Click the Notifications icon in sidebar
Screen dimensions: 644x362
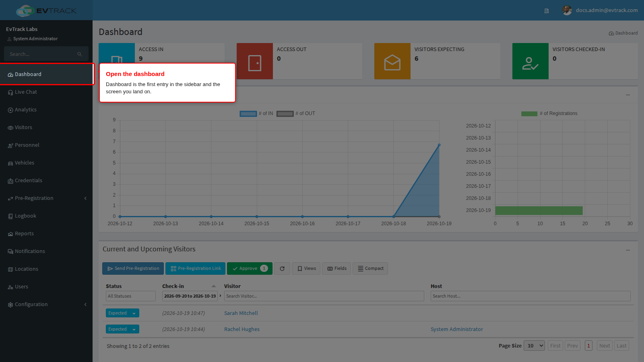tap(10, 252)
